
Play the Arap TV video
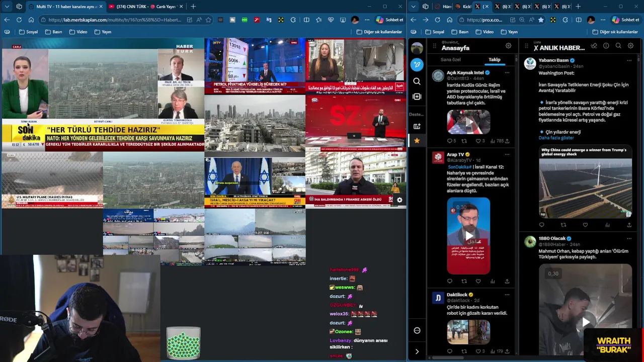[468, 235]
